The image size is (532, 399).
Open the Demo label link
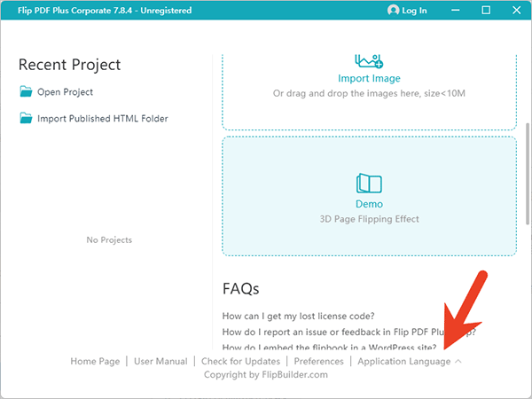(x=369, y=204)
